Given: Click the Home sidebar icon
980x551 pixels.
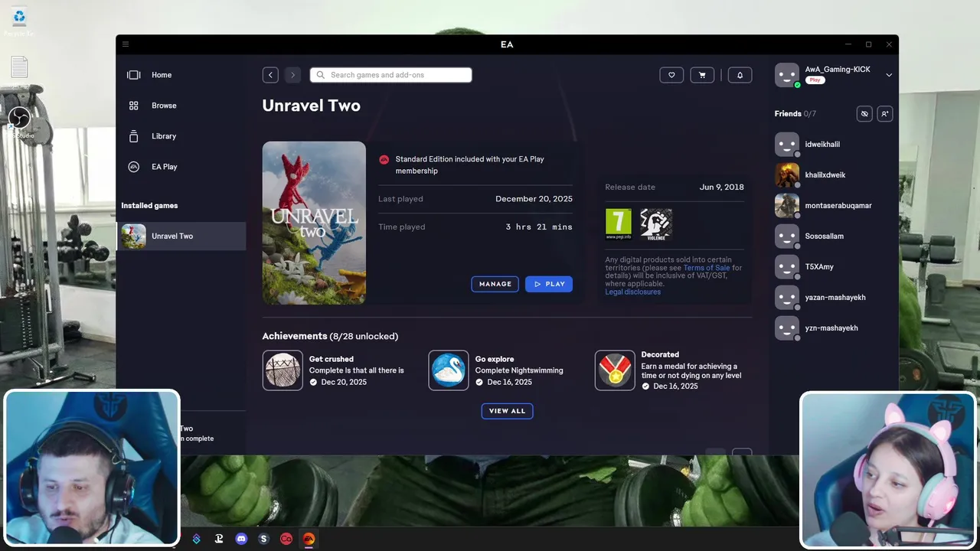Looking at the screenshot, I should click(134, 75).
